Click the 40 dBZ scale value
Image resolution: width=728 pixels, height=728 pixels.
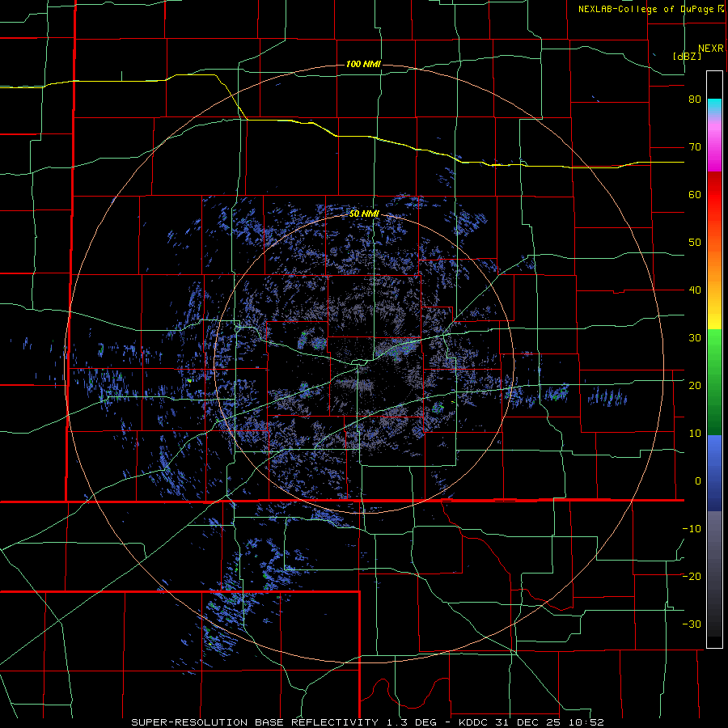point(695,290)
